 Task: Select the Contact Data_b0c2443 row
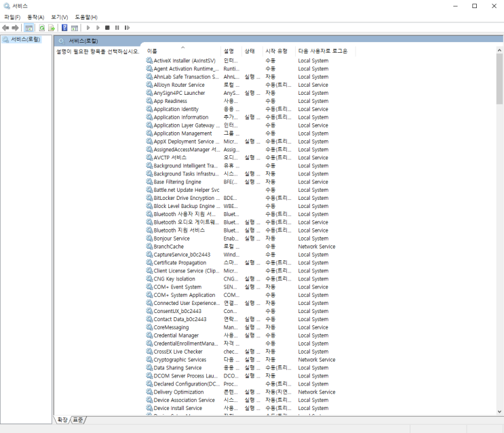coord(250,319)
